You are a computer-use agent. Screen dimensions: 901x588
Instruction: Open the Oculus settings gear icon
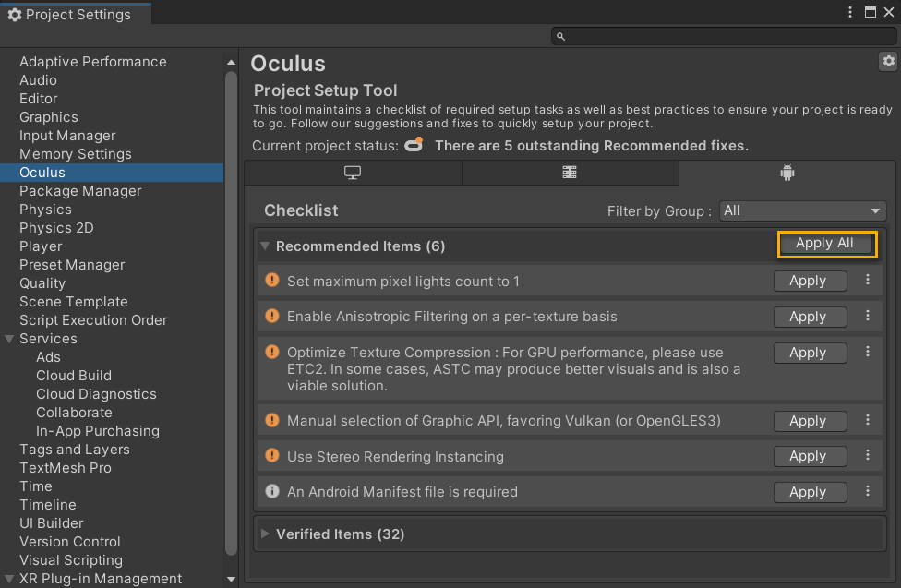pyautogui.click(x=888, y=61)
